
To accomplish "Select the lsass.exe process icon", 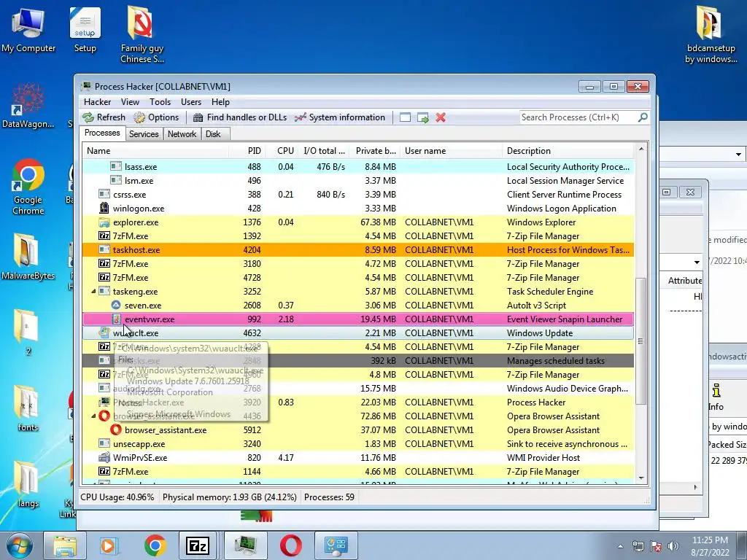I will click(x=116, y=167).
